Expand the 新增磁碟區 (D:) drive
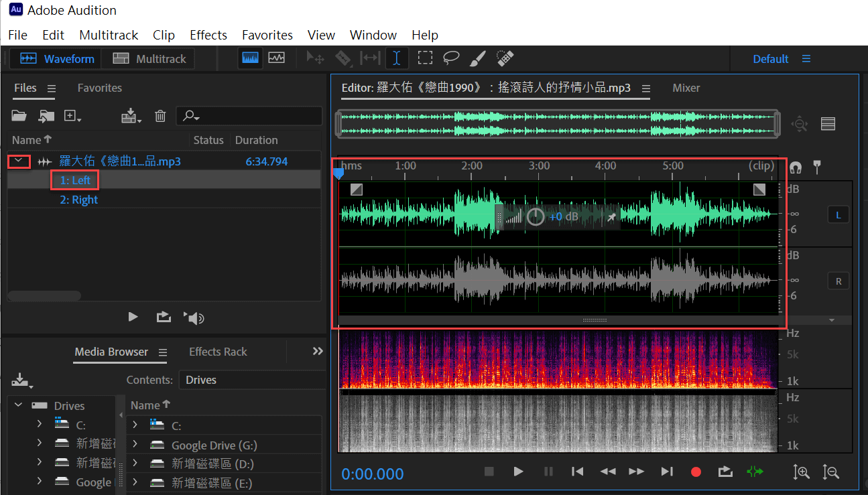 [135, 464]
